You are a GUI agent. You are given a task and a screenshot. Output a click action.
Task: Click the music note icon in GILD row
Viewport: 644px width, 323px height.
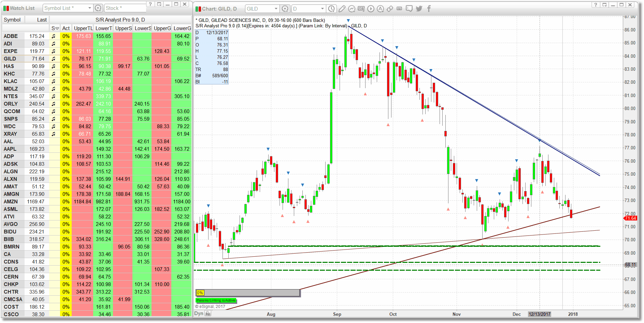click(54, 58)
